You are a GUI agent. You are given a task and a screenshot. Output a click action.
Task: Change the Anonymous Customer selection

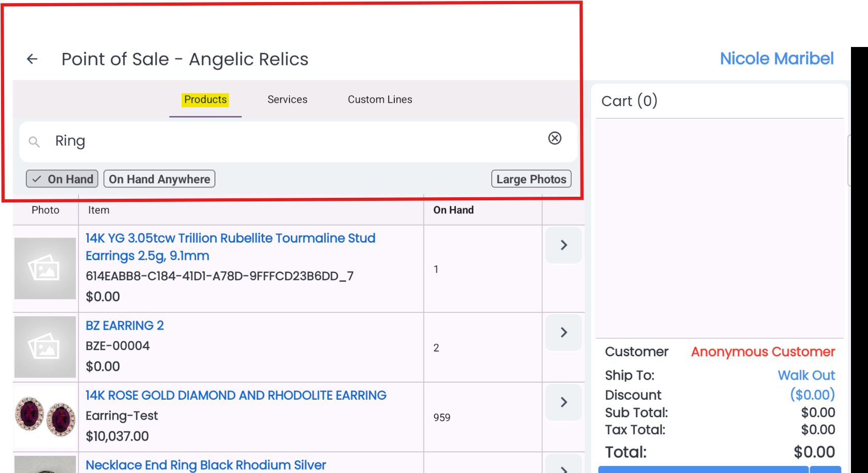point(763,352)
